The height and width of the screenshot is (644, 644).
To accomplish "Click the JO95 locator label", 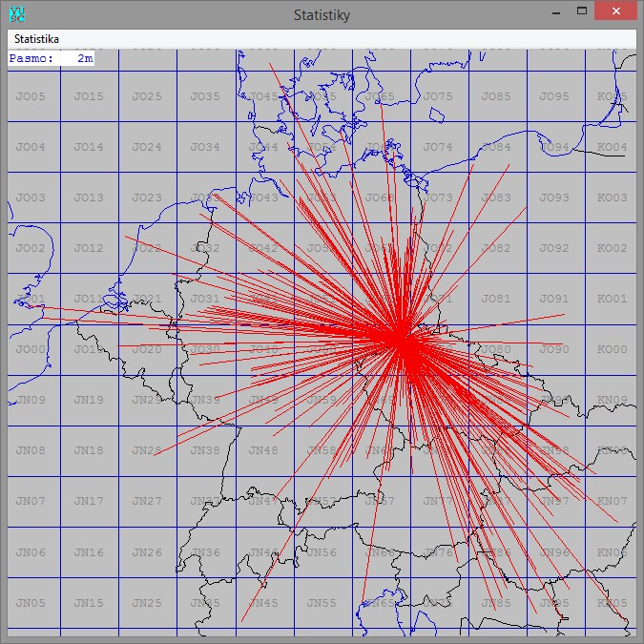I will coord(554,96).
